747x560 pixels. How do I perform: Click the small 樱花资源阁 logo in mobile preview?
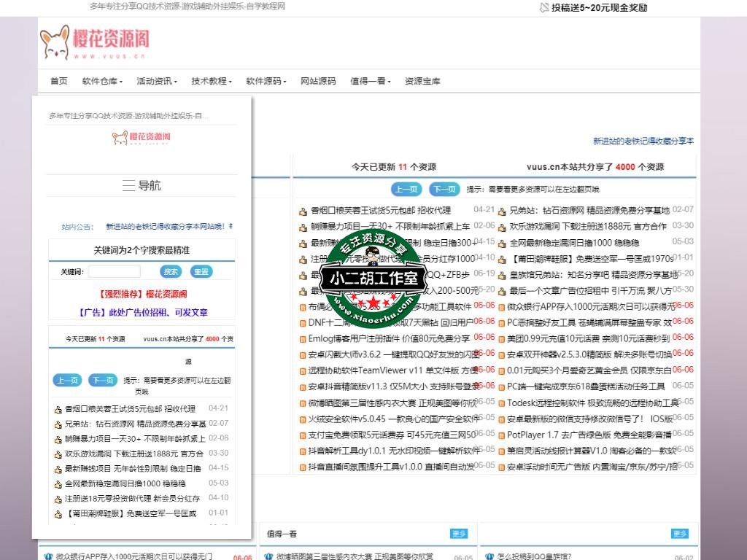(142, 137)
